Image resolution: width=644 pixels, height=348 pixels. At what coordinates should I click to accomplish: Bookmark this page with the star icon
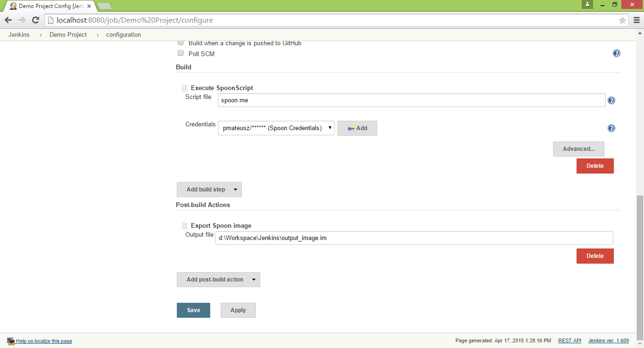[x=622, y=20]
